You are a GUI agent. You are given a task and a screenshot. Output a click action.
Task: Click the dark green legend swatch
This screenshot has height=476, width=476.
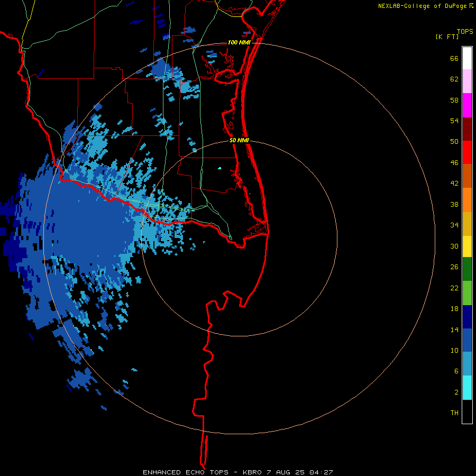(467, 269)
